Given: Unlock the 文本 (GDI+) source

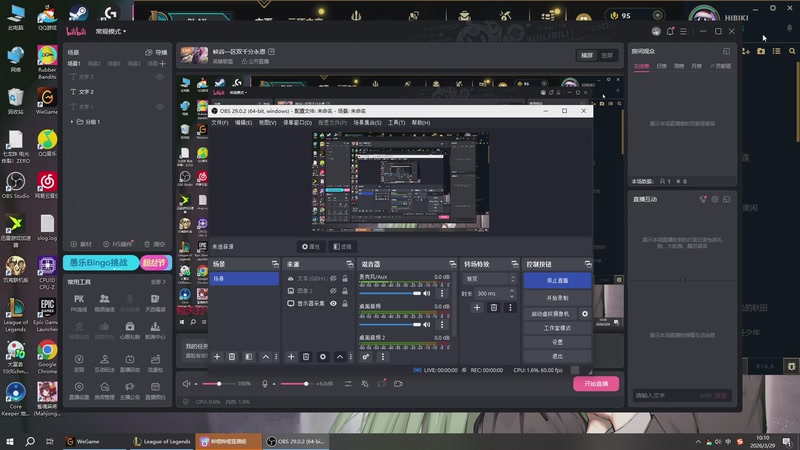Looking at the screenshot, I should (345, 279).
